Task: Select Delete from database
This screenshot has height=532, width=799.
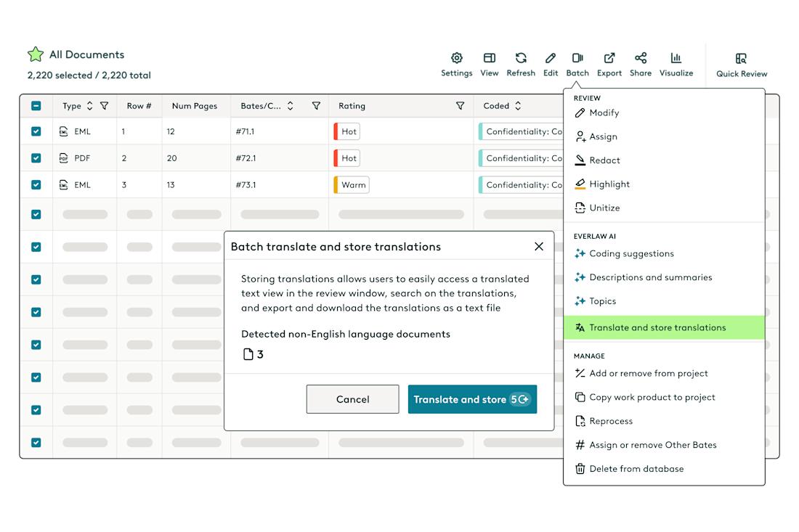Action: pos(665,469)
